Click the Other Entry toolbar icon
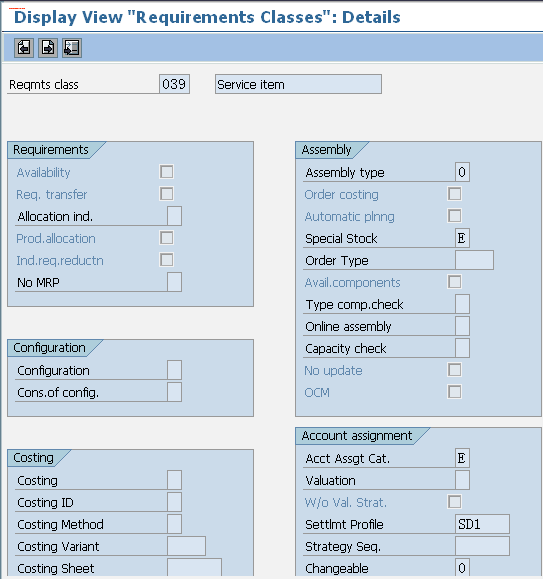The width and height of the screenshot is (543, 579). pos(72,48)
